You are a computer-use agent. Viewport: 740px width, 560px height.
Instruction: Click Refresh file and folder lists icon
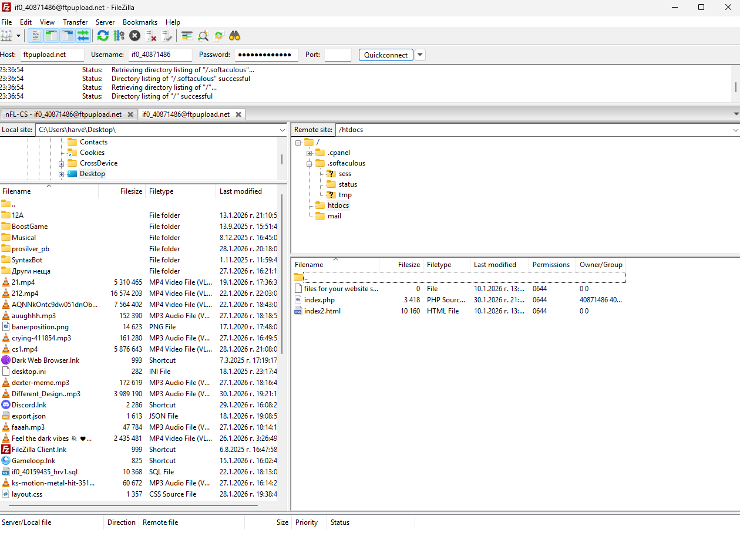point(103,36)
